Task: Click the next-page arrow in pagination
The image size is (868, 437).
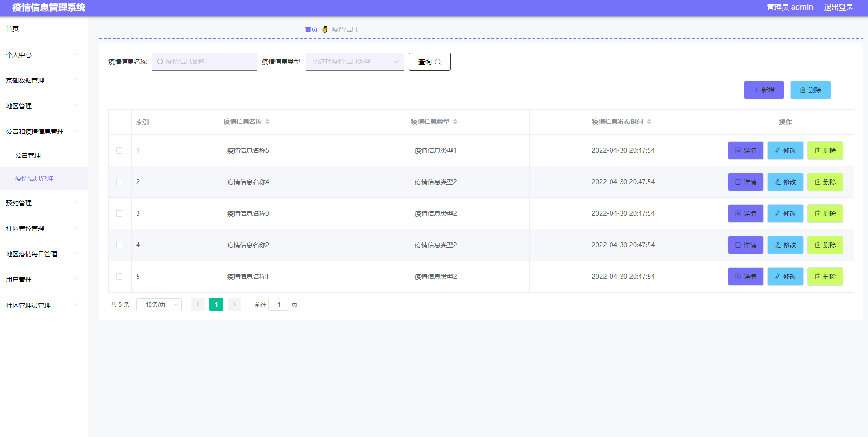Action: [x=234, y=304]
